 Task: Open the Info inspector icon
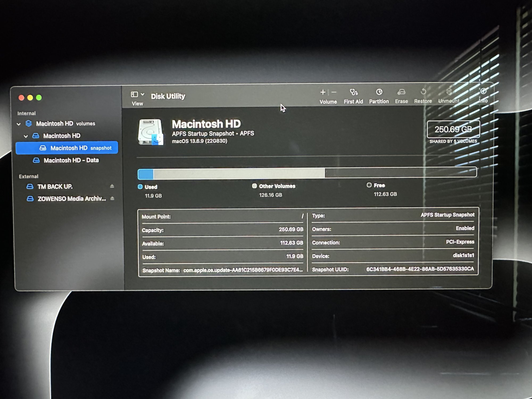[483, 91]
